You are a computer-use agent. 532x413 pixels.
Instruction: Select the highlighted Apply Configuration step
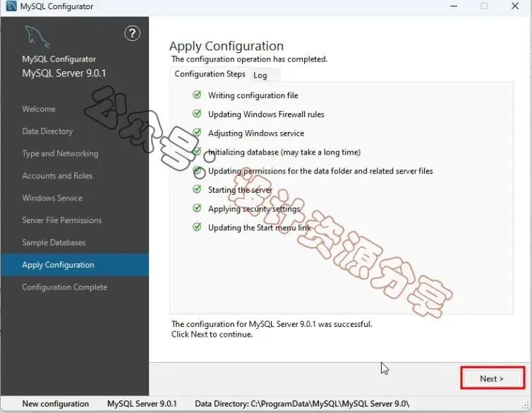[x=75, y=265]
